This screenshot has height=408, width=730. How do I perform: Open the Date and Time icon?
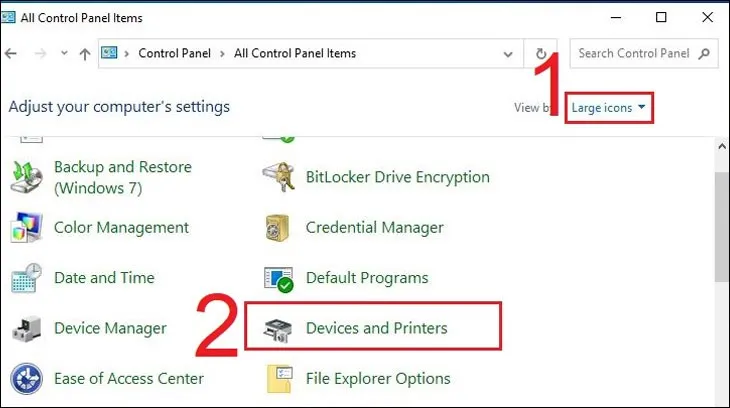[26, 278]
